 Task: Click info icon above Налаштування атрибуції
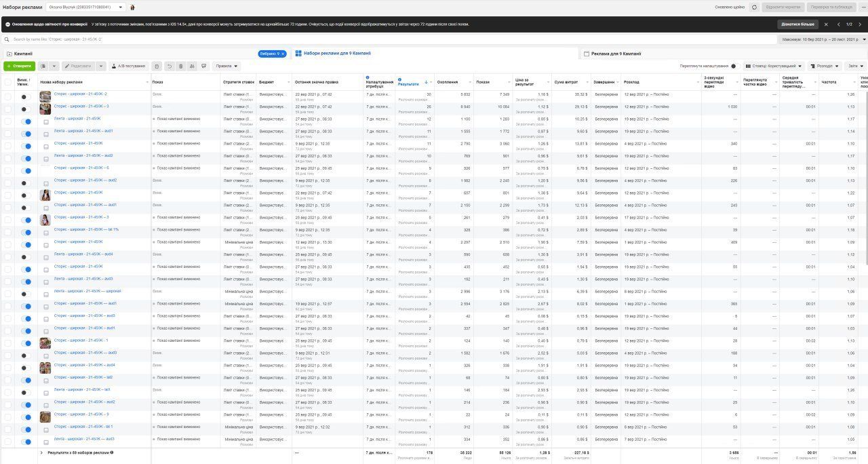[368, 77]
